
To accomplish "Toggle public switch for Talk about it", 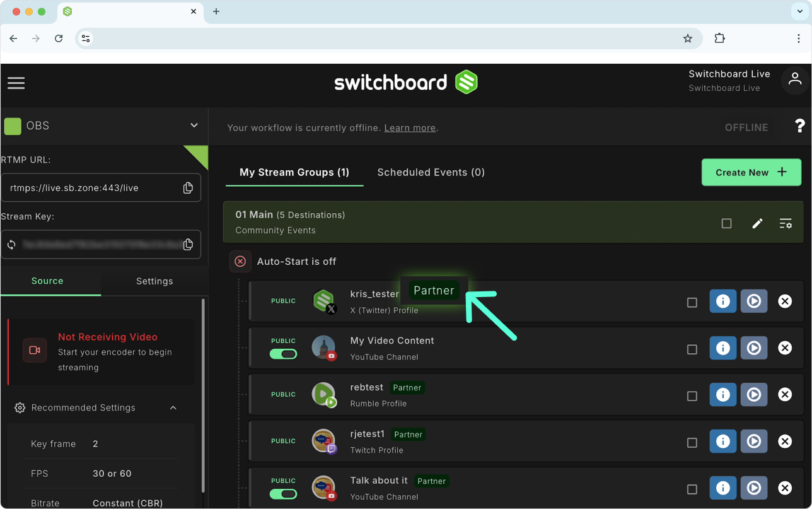I will [283, 494].
